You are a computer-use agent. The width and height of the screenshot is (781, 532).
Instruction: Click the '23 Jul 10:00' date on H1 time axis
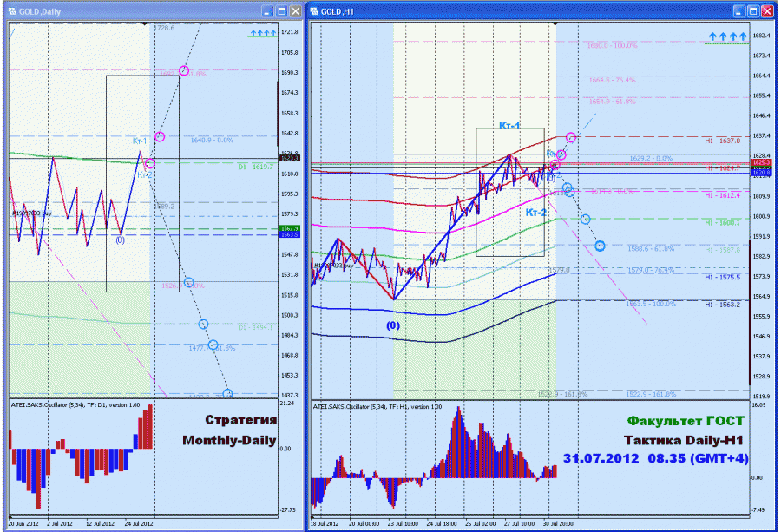point(403,523)
